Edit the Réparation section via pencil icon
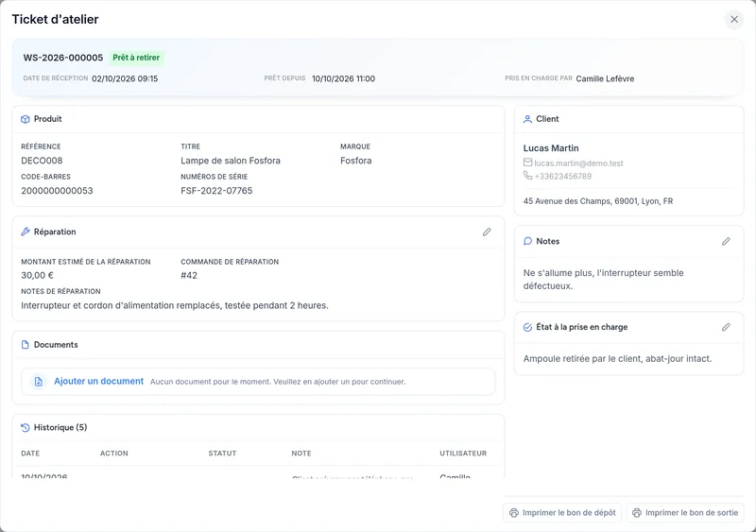Viewport: 756px width, 532px height. coord(487,232)
